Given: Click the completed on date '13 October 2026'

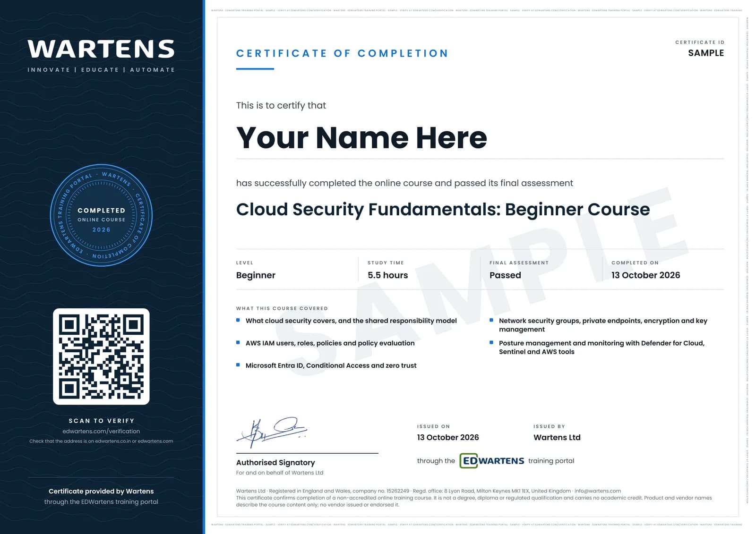Looking at the screenshot, I should (x=645, y=275).
